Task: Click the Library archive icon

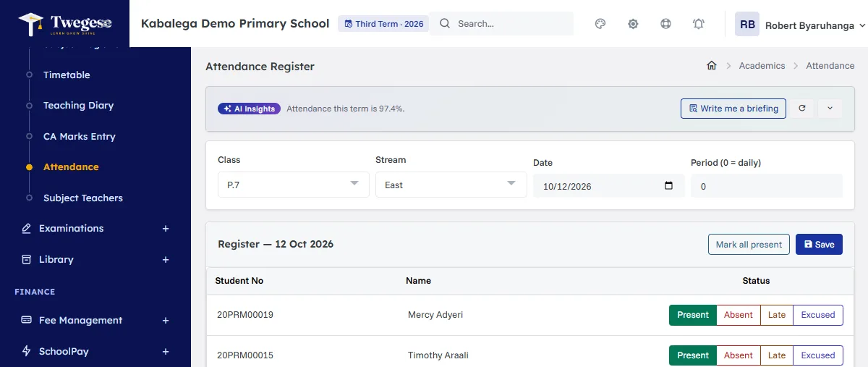Action: pos(26,259)
